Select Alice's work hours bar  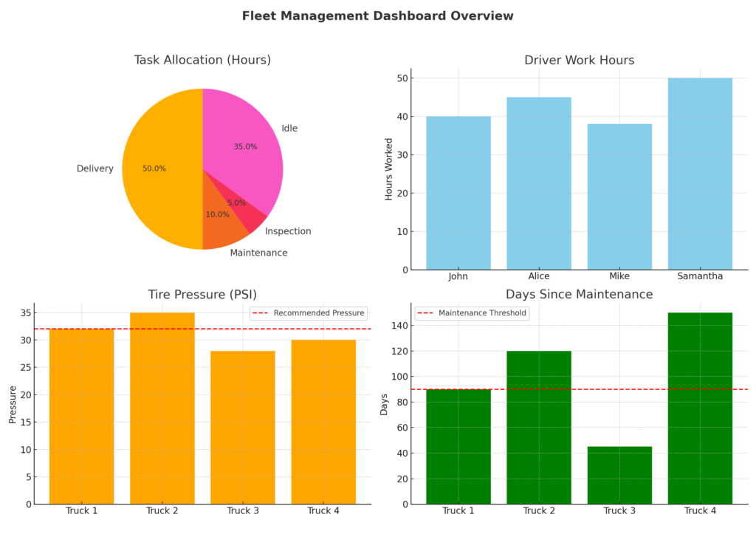coord(538,184)
